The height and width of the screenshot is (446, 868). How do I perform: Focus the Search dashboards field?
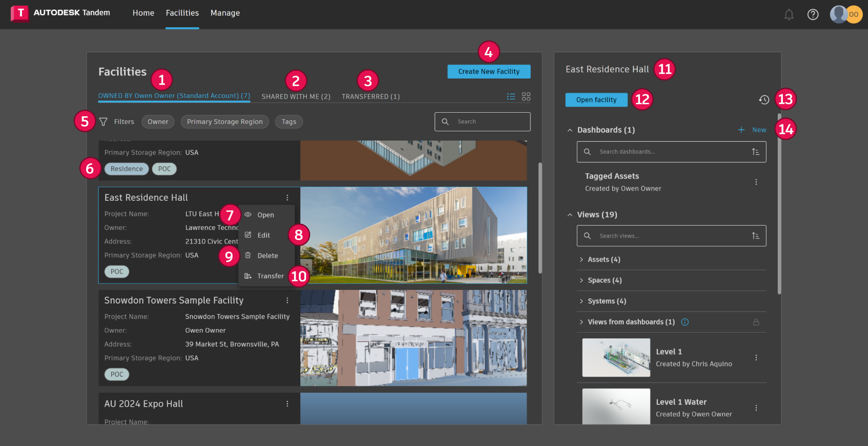[x=672, y=152]
